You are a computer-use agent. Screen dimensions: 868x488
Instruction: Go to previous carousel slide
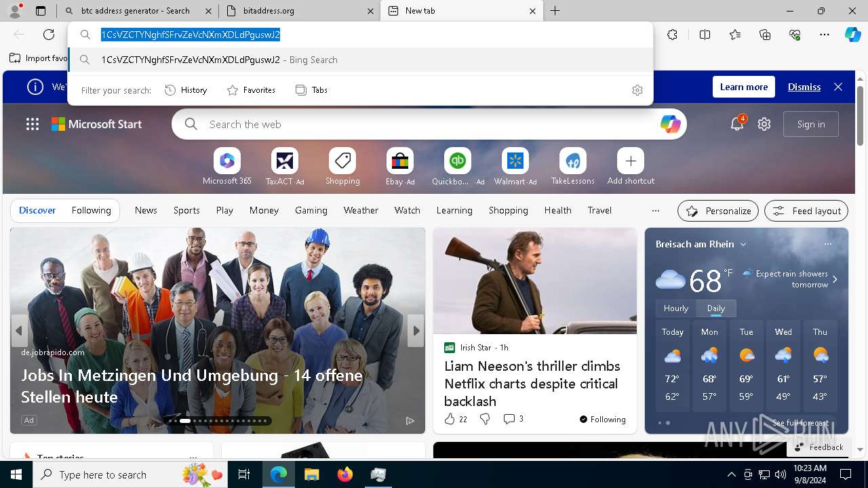pyautogui.click(x=19, y=331)
